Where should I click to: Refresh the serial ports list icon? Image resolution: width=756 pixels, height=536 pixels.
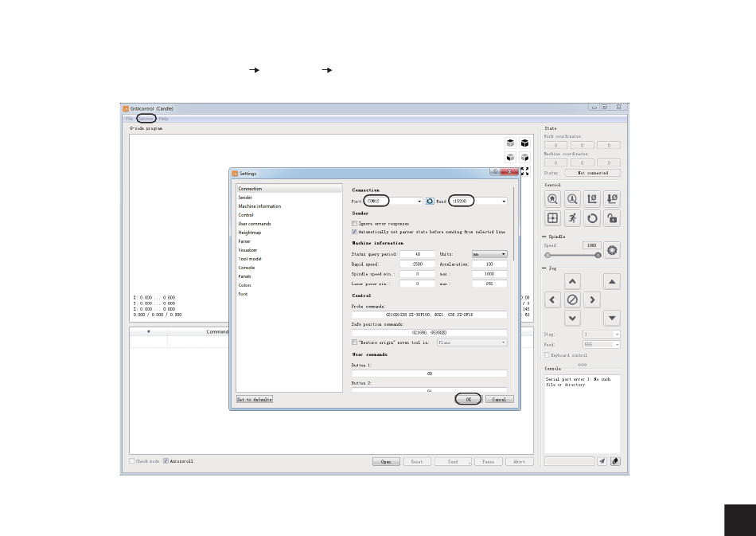point(430,201)
